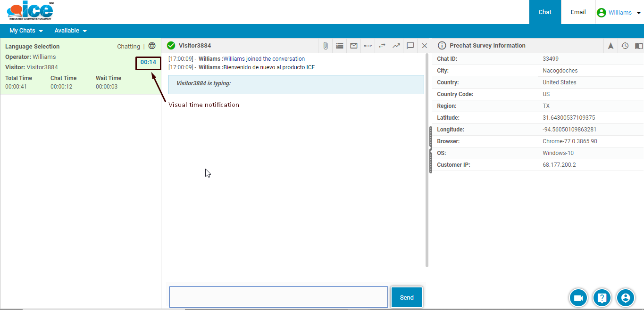Image resolution: width=644 pixels, height=310 pixels.
Task: Click the transfer chat arrows icon
Action: [382, 46]
